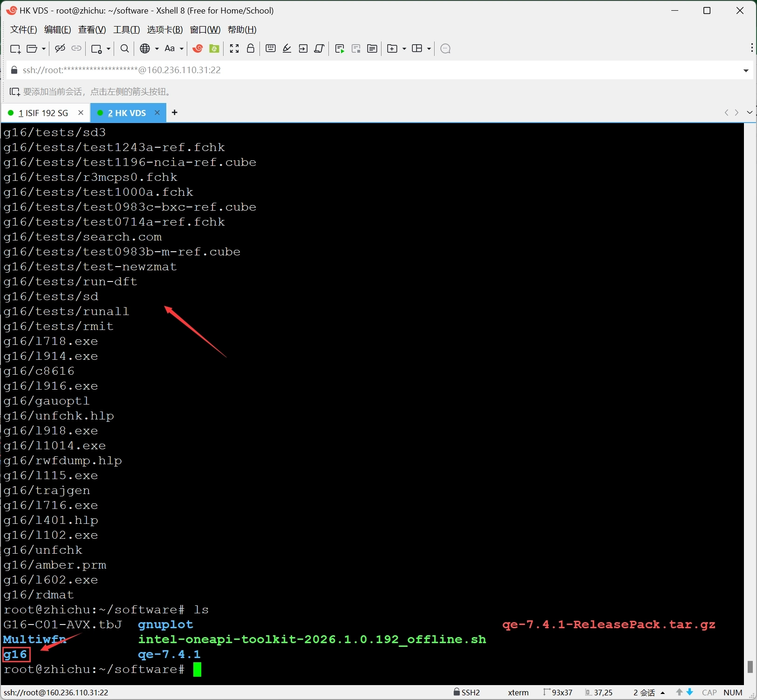Open the chat feedback bubble icon
The width and height of the screenshot is (757, 700).
point(445,48)
